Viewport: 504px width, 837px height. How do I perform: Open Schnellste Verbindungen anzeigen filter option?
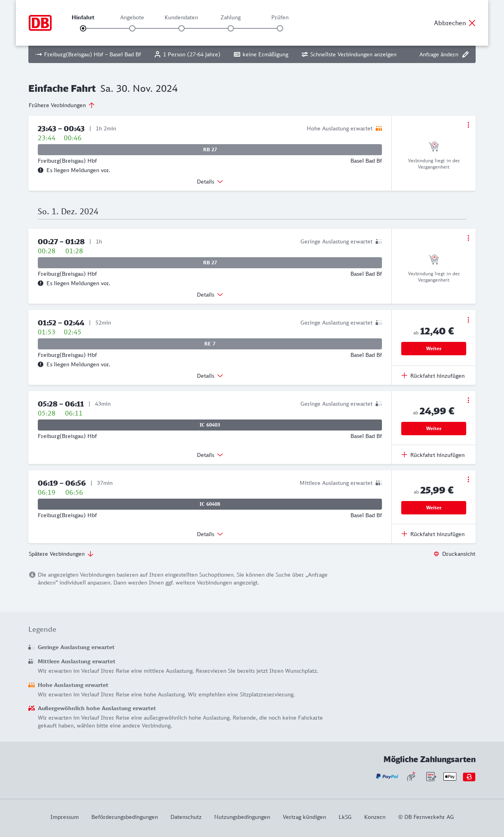click(349, 54)
